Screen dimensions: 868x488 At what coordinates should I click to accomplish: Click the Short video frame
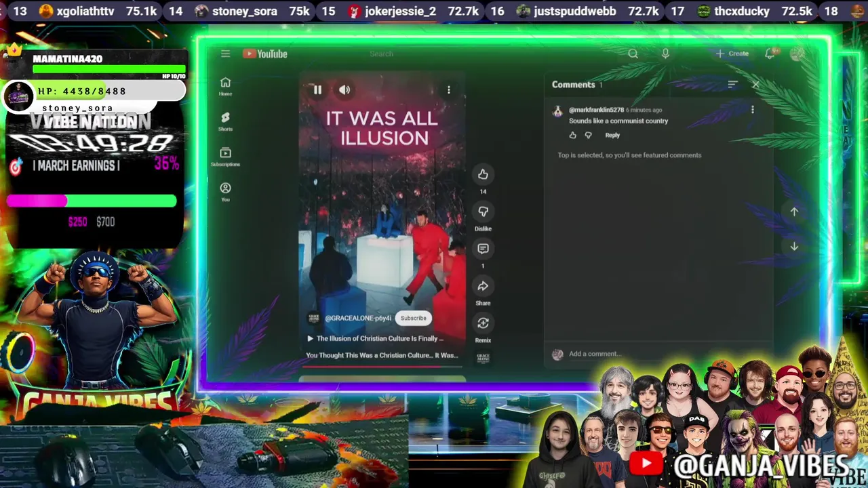click(382, 220)
